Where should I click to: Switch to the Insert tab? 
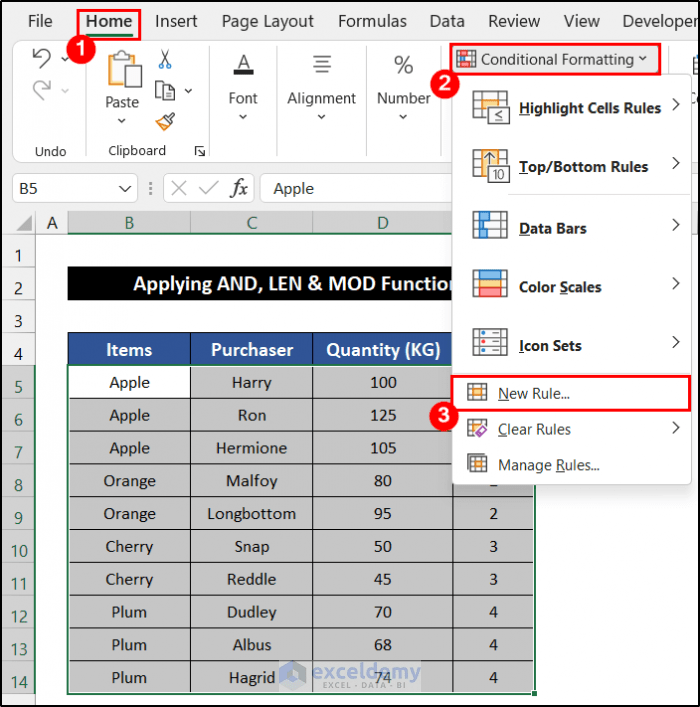point(176,21)
